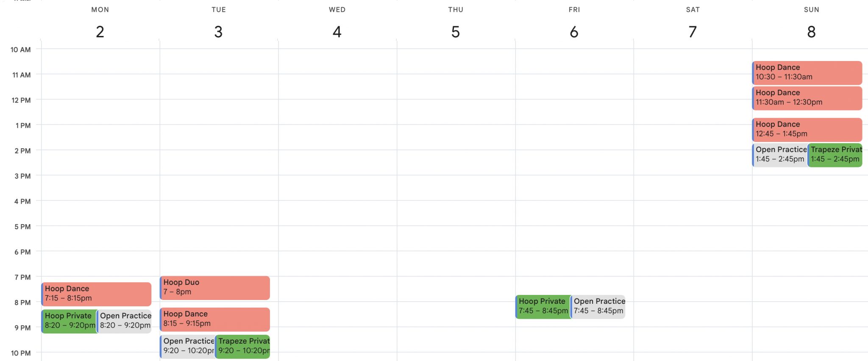Select Friday Hoop Private 7:45 – 8:45pm
This screenshot has height=361, width=868.
point(543,307)
